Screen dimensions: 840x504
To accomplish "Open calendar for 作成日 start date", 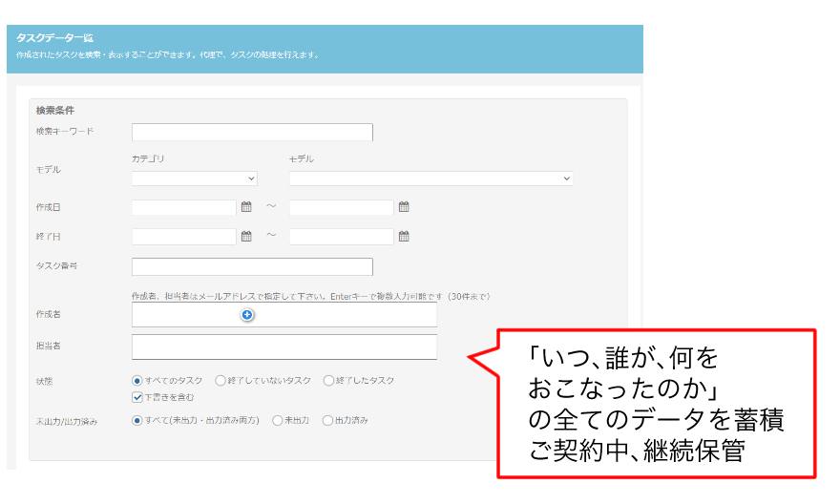I will (246, 207).
